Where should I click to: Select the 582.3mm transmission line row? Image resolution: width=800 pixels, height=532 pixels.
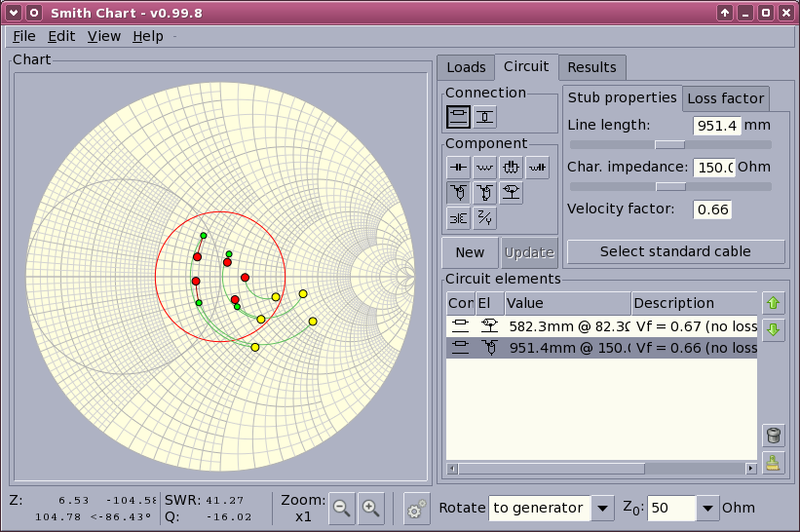click(x=601, y=326)
